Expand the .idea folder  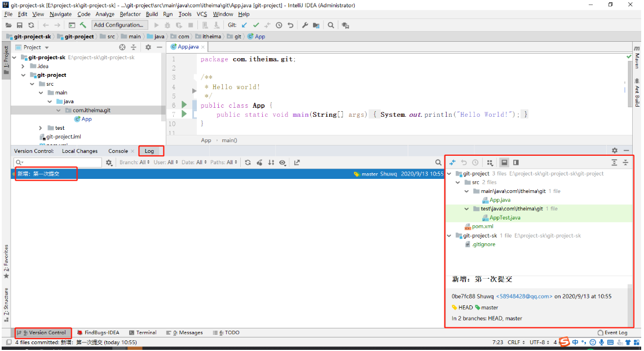pos(23,66)
